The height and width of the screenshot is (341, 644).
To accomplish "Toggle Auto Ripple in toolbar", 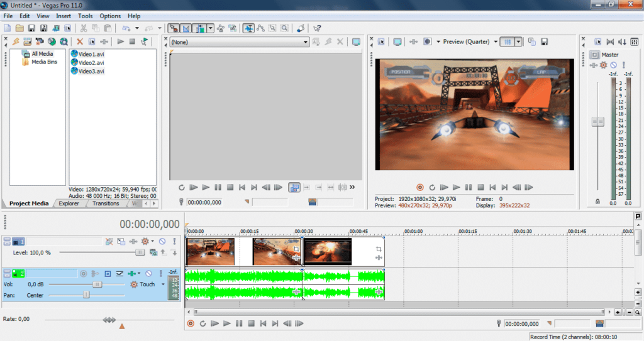I will pyautogui.click(x=200, y=28).
